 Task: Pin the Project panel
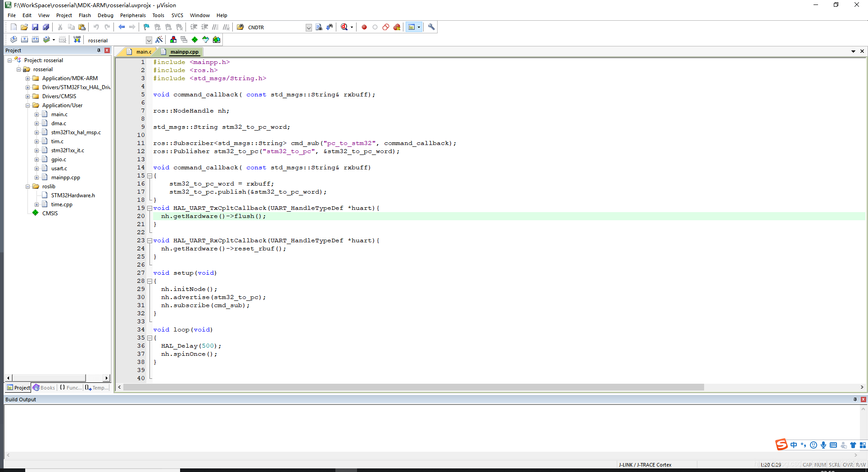point(99,50)
